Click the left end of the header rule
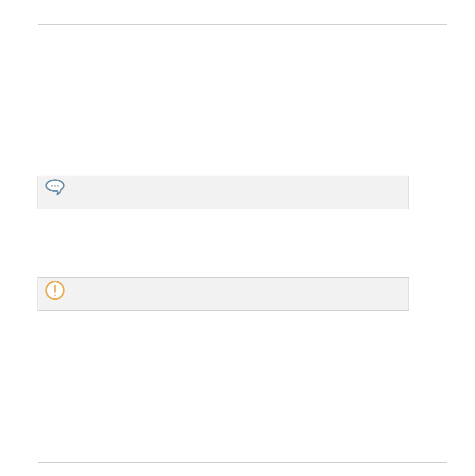 point(40,25)
